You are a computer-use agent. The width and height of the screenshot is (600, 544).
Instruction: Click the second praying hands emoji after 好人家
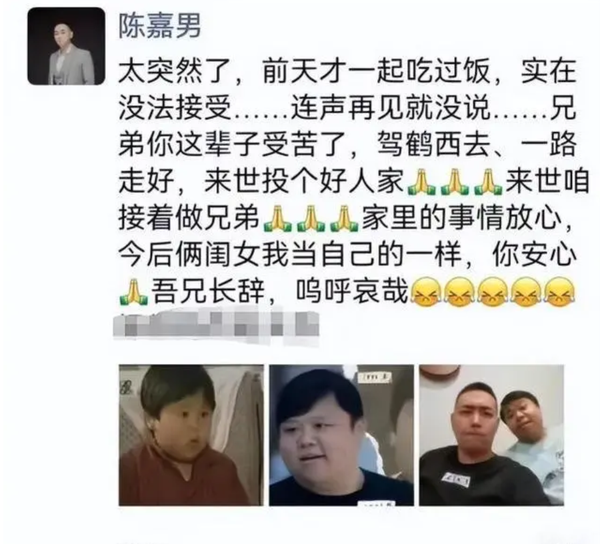point(455,181)
